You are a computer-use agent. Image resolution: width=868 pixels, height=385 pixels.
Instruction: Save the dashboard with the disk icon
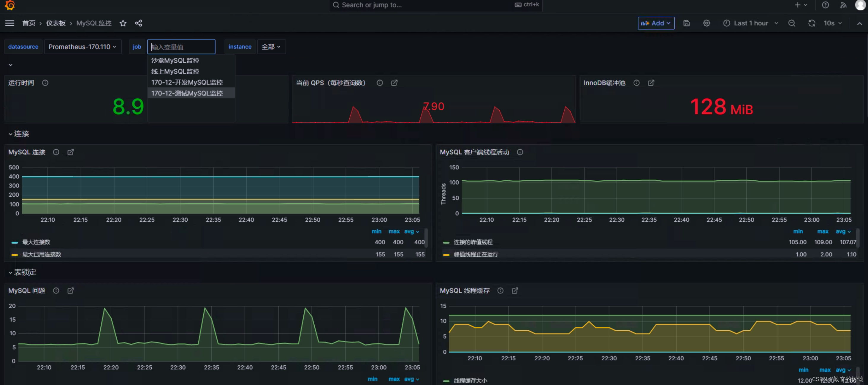click(x=686, y=23)
